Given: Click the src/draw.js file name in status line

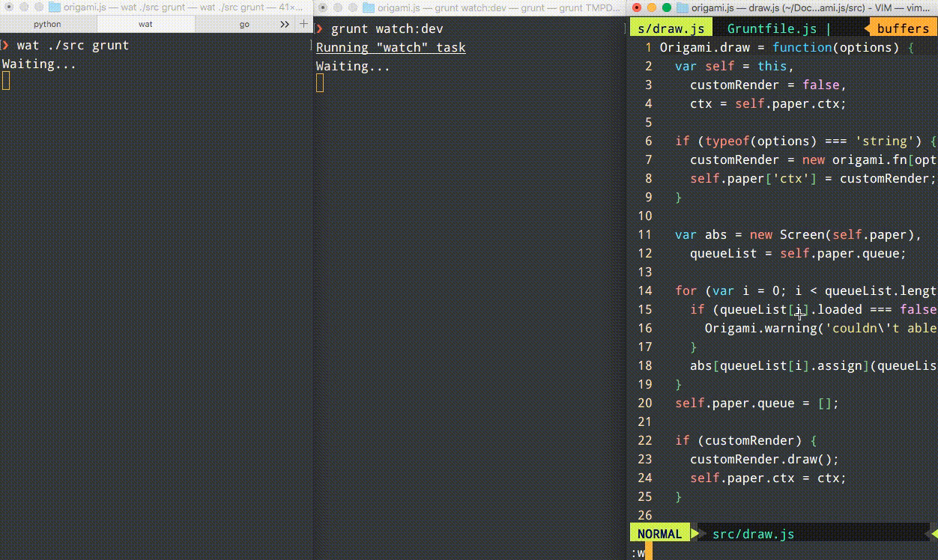Looking at the screenshot, I should pyautogui.click(x=753, y=534).
